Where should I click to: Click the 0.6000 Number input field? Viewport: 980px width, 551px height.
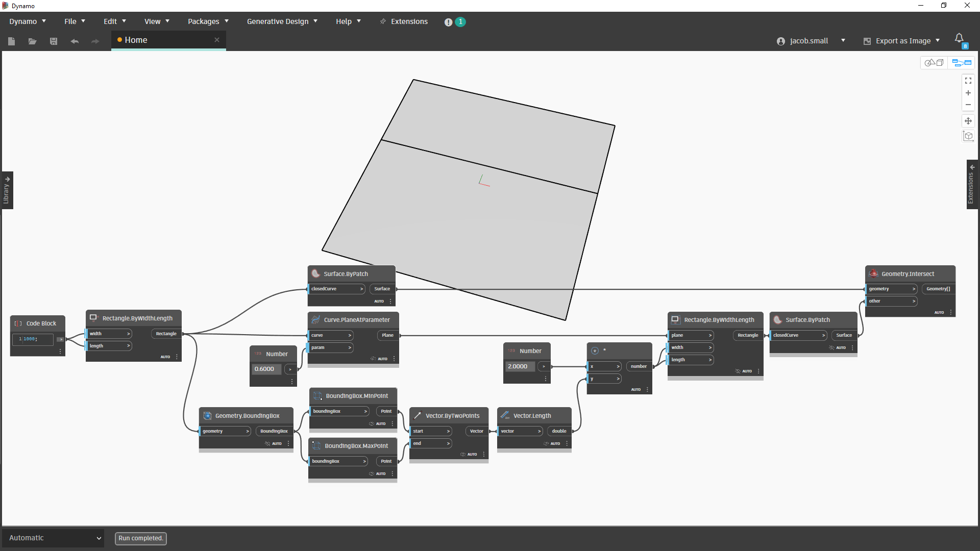(266, 369)
